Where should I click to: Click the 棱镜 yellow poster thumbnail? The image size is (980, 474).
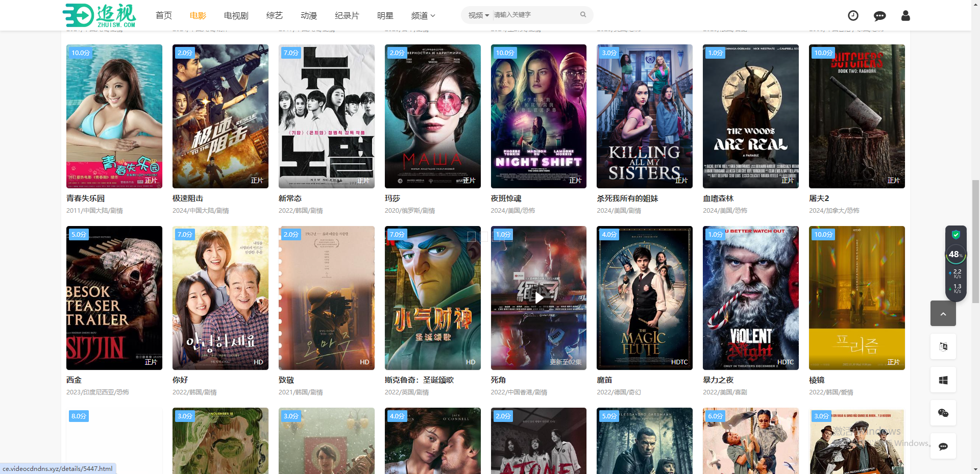point(857,298)
